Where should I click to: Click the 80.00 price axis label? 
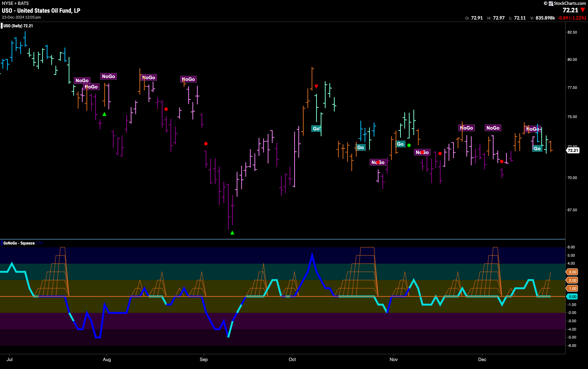coord(572,59)
